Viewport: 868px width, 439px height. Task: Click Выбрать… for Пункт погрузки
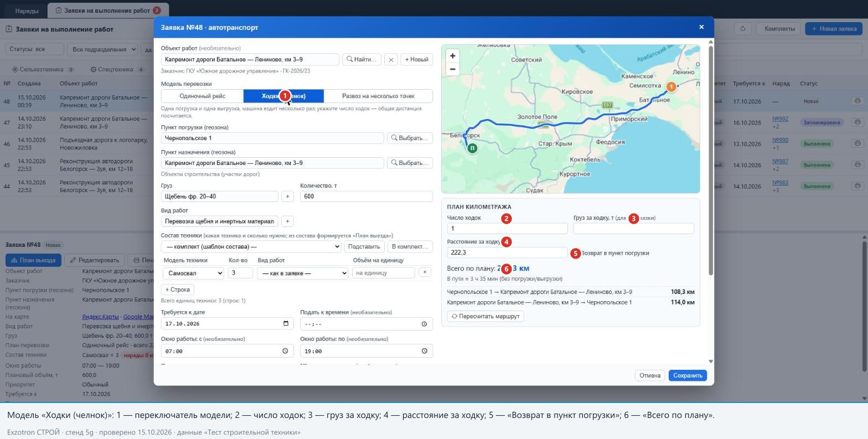click(x=410, y=138)
